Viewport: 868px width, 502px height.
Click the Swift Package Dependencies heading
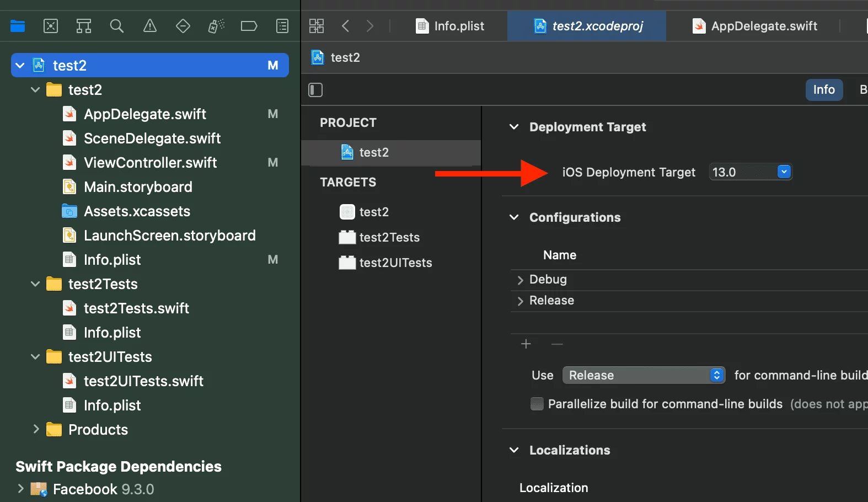pos(119,467)
